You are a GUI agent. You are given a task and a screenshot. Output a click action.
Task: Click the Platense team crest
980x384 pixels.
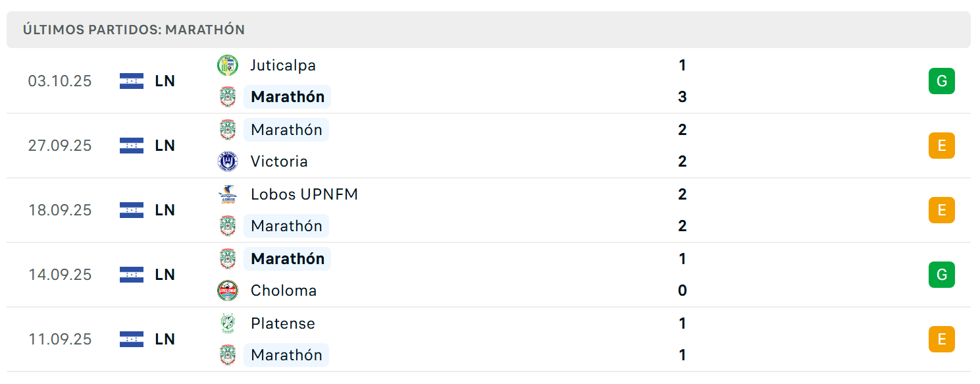tap(228, 323)
